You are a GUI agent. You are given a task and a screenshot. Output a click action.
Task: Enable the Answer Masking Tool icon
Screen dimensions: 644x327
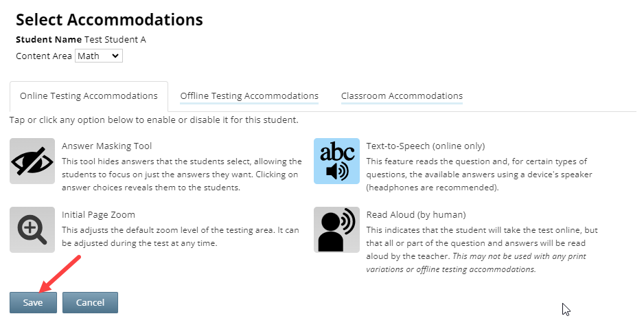coord(32,161)
